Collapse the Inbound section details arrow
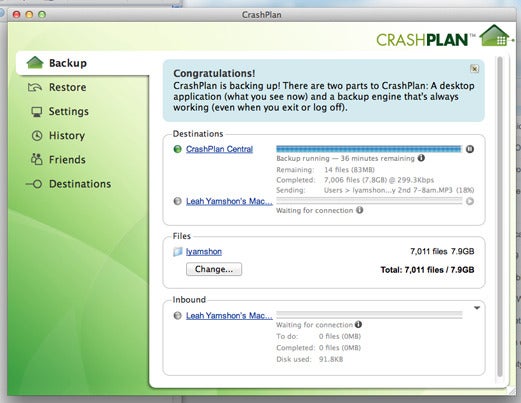 click(477, 308)
